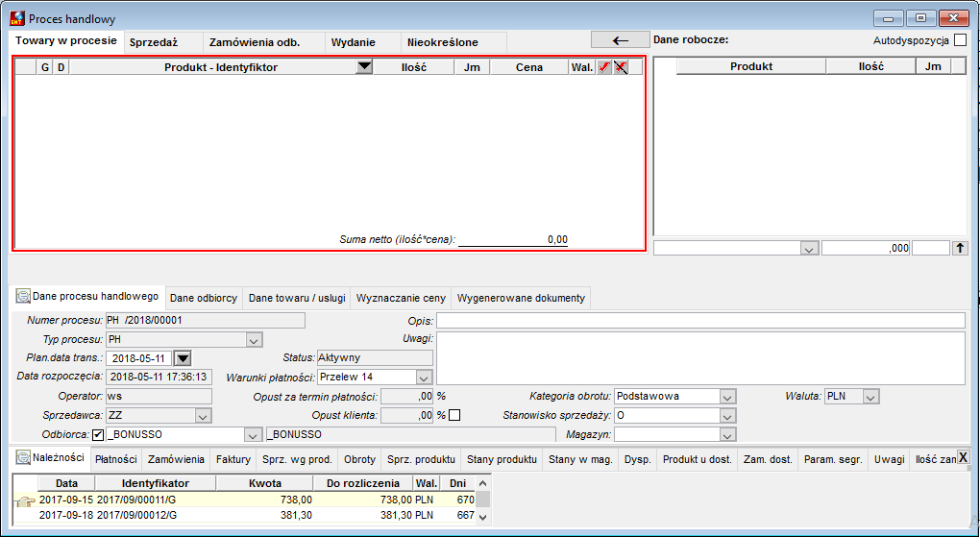Screen dimensions: 980x537
Task: Select the row 2017/09/00012/G
Action: (x=257, y=515)
